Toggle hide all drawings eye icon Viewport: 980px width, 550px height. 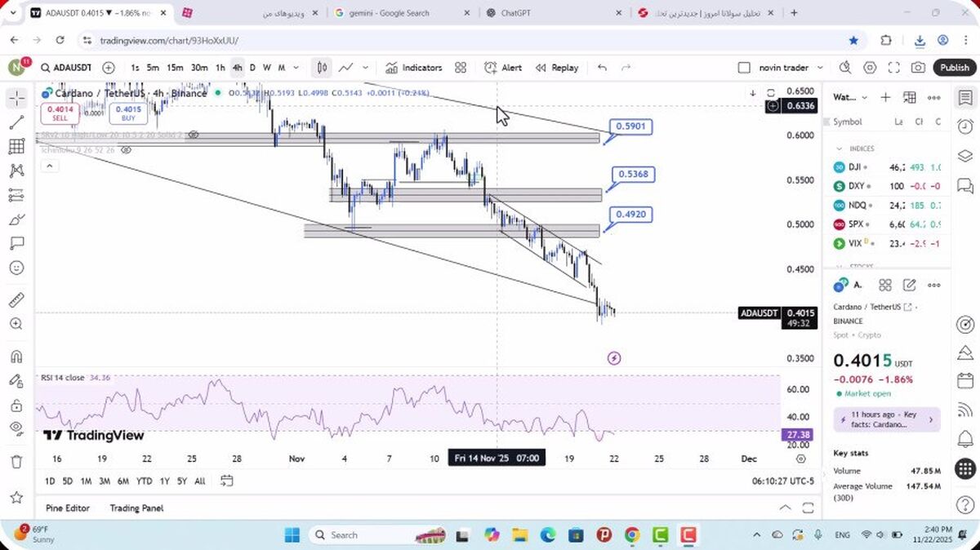pyautogui.click(x=16, y=428)
